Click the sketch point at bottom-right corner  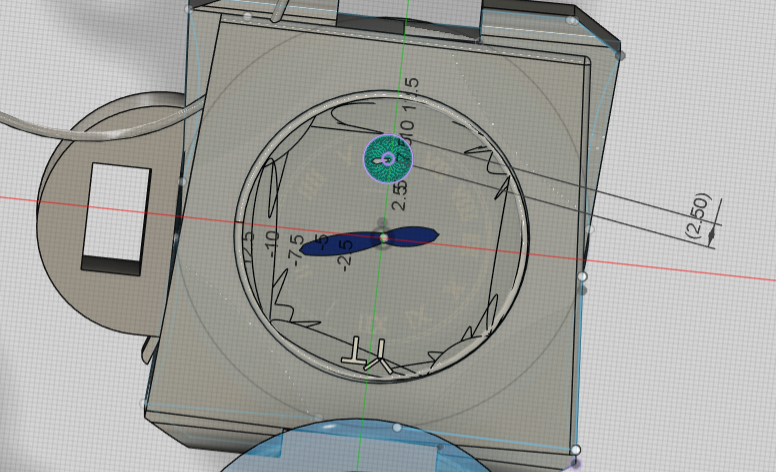(575, 450)
